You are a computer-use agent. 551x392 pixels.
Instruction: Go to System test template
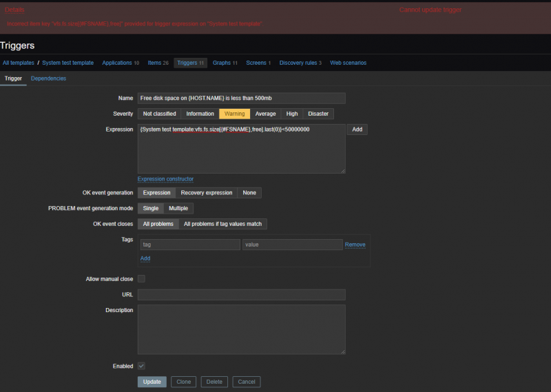click(67, 63)
